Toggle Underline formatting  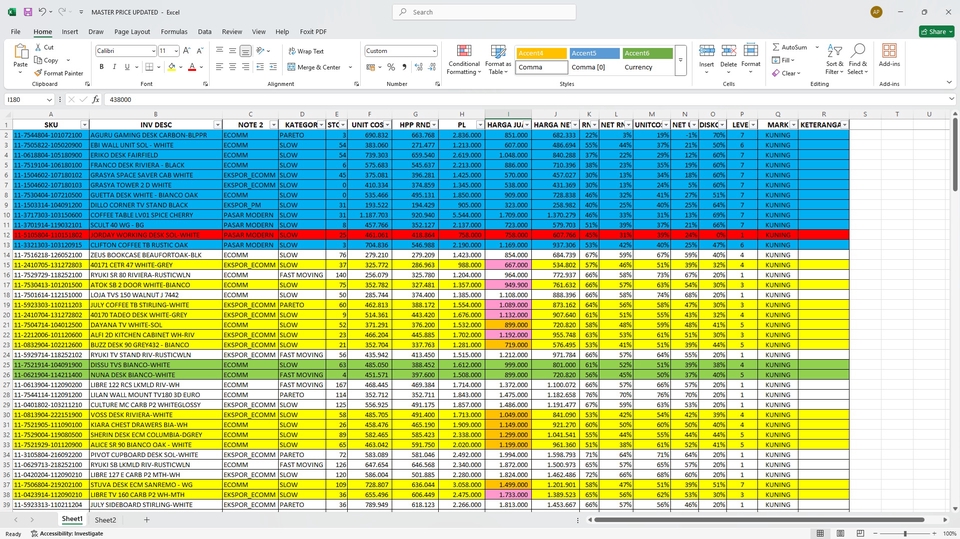pyautogui.click(x=127, y=67)
